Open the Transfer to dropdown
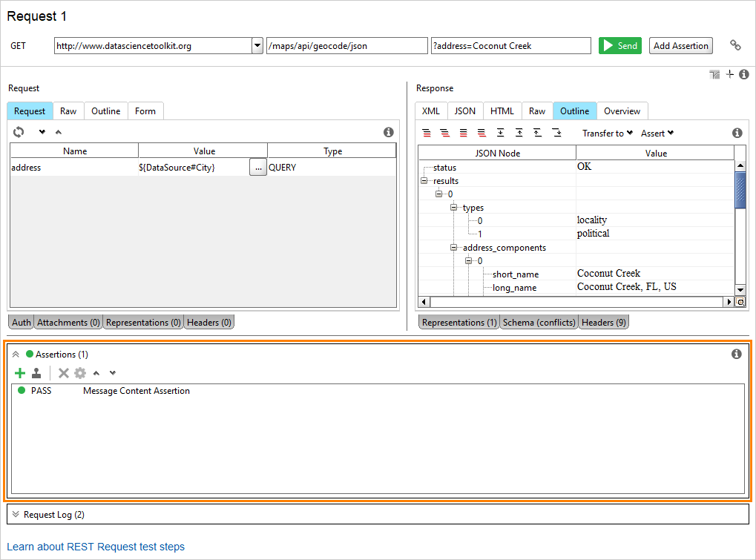The height and width of the screenshot is (560, 756). coord(607,133)
